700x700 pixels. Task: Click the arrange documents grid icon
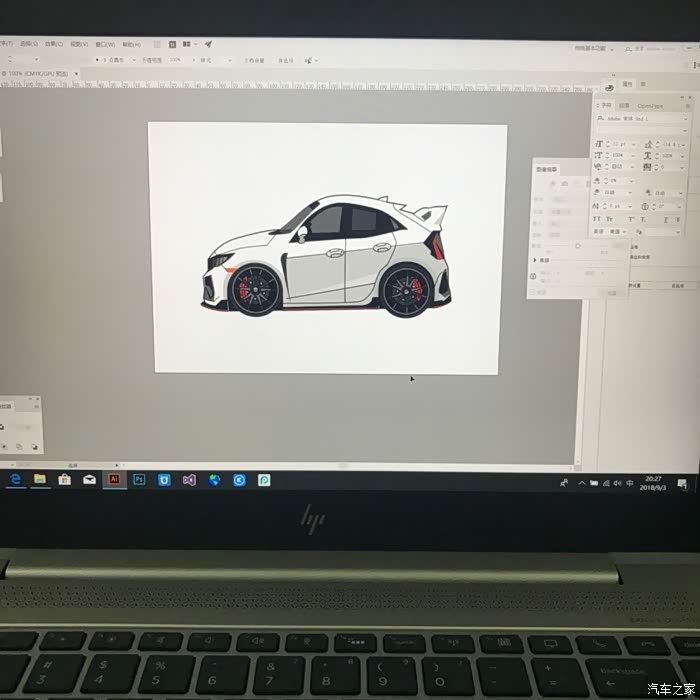[x=187, y=44]
